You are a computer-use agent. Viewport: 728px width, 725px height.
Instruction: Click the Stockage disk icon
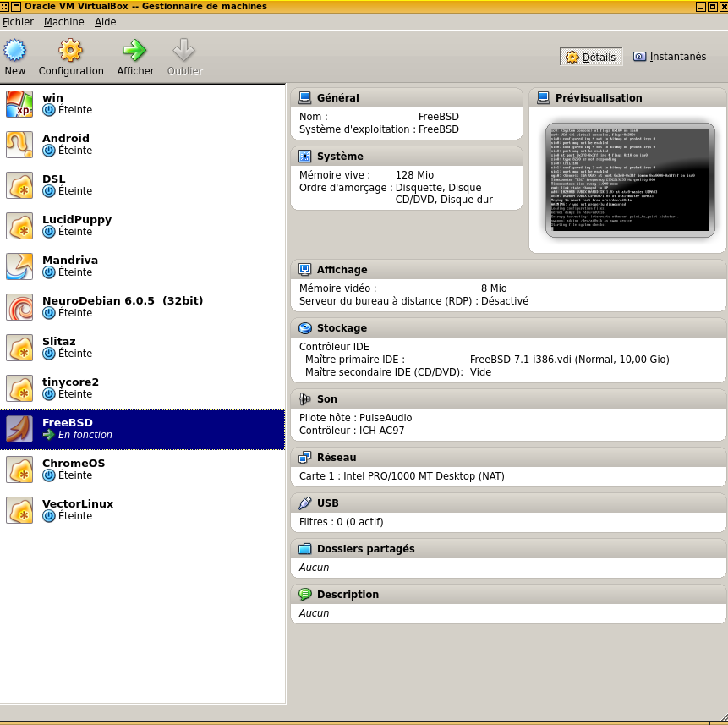pyautogui.click(x=305, y=328)
